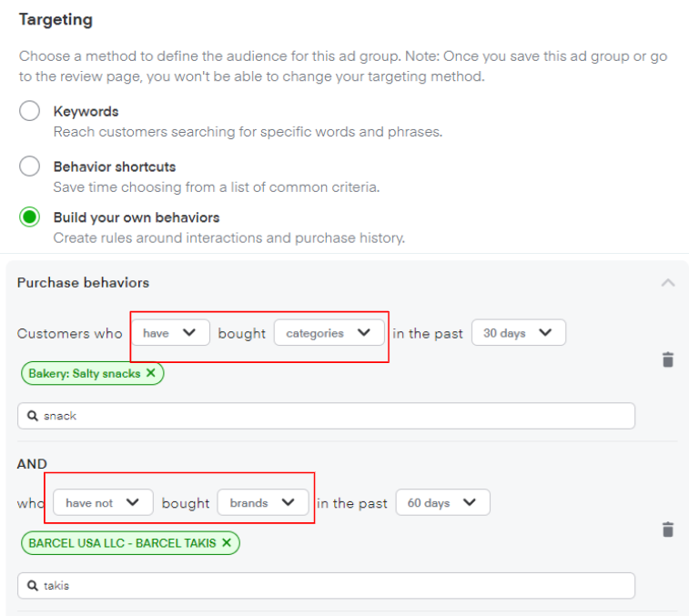The image size is (689, 616).
Task: Click the magnifier icon in the takis search box
Action: (x=32, y=585)
